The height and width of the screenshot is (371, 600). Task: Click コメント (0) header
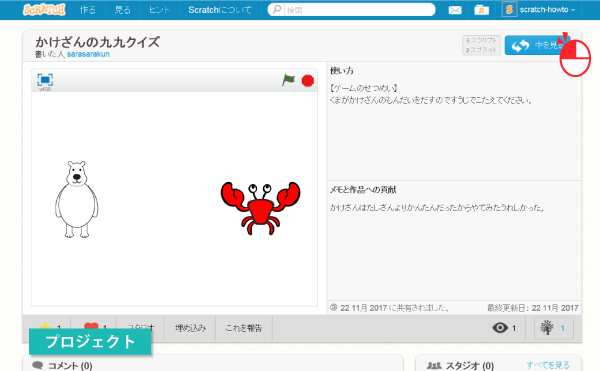[70, 366]
